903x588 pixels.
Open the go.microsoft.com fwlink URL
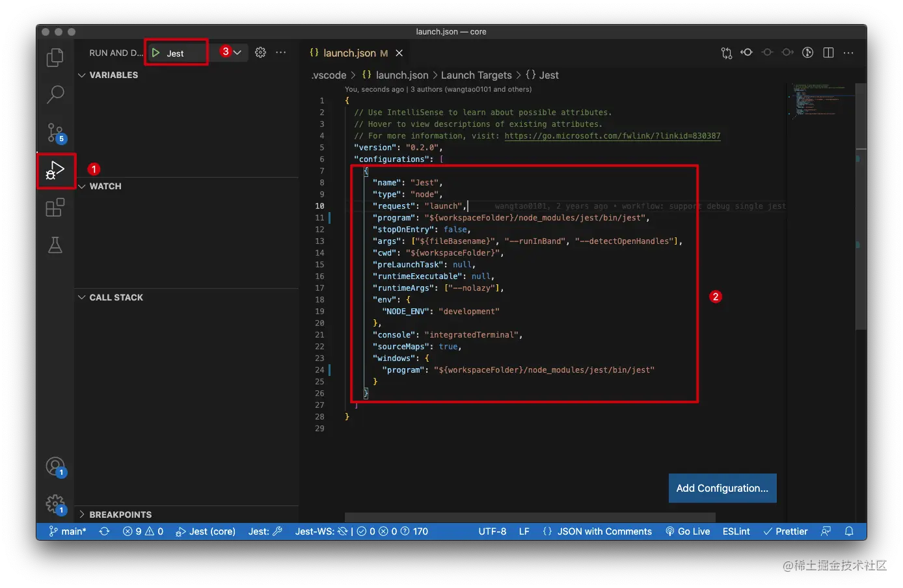click(612, 136)
